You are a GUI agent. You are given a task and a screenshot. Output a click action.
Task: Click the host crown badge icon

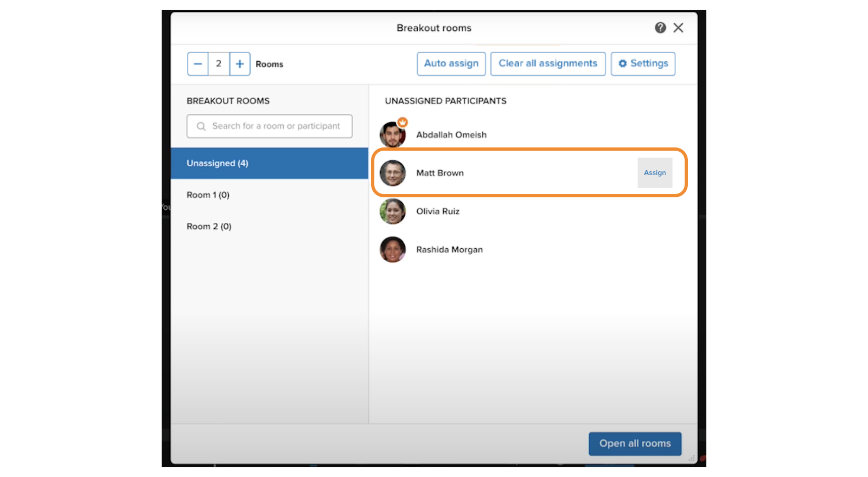point(403,123)
